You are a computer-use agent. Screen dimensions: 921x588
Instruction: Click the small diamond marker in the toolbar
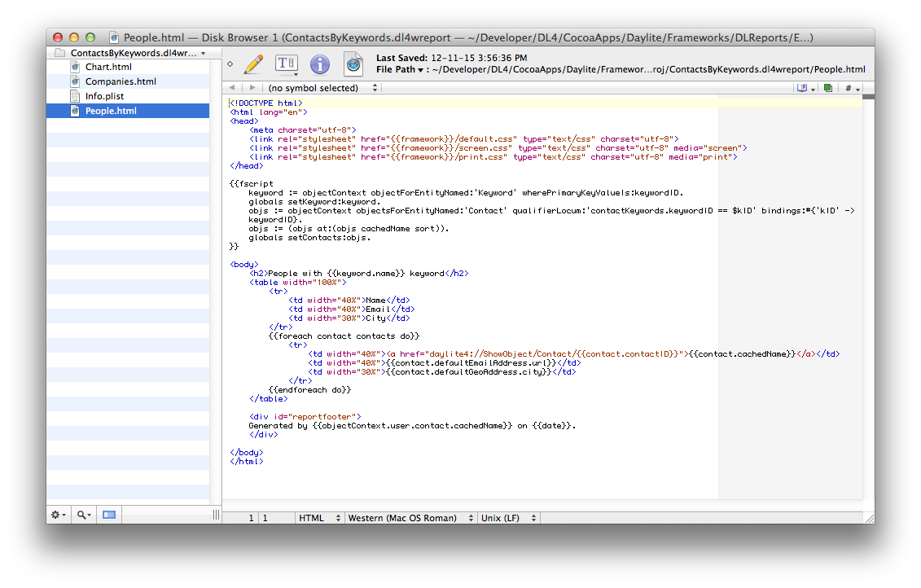point(230,64)
